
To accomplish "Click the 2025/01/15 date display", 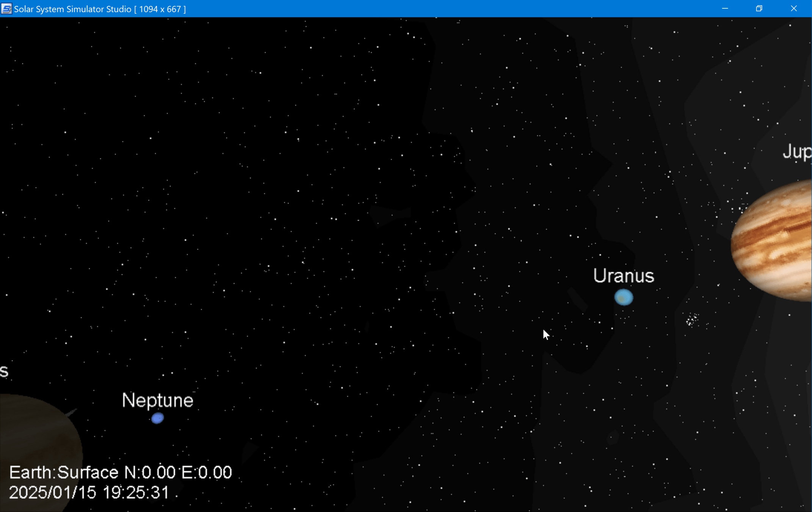I will tap(52, 493).
